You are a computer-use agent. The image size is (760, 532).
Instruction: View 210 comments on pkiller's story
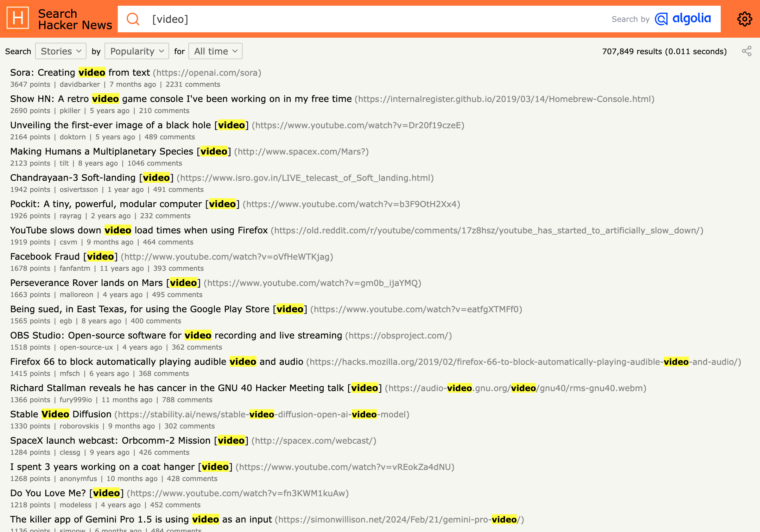pyautogui.click(x=164, y=111)
